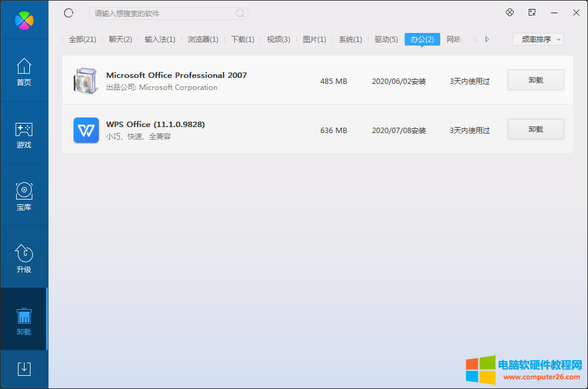Screen dimensions: 588x389
Task: Click the magnifier icon in the search box
Action: tap(240, 13)
